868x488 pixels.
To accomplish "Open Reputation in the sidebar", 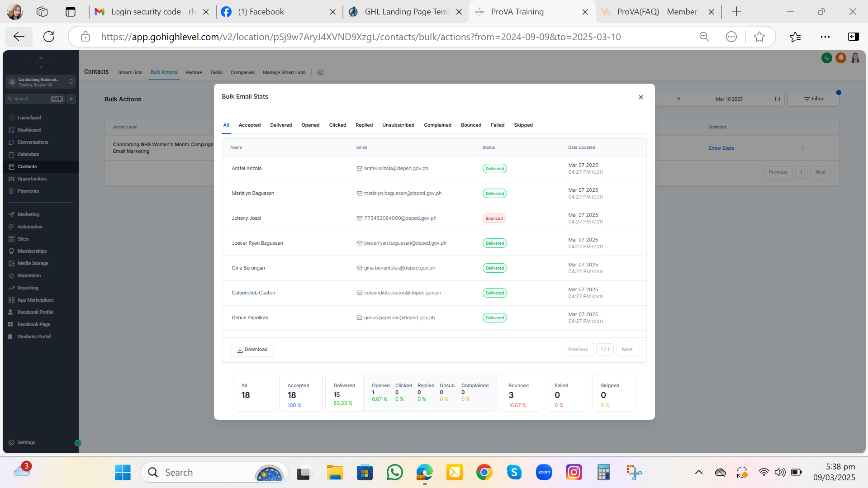I will coord(29,275).
